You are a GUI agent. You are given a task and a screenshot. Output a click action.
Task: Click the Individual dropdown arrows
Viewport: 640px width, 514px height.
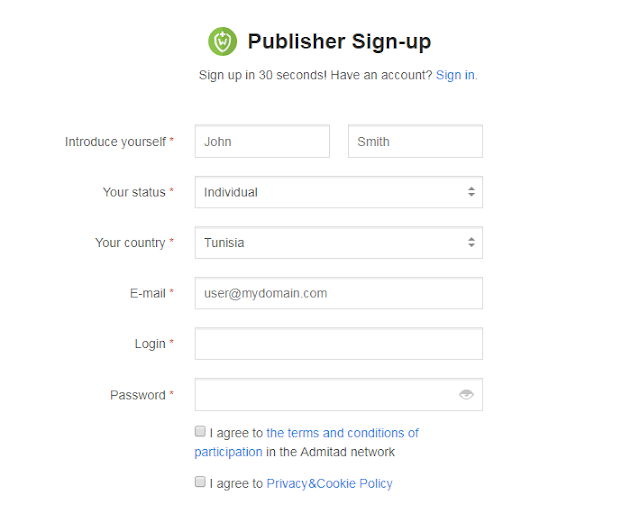pos(471,192)
